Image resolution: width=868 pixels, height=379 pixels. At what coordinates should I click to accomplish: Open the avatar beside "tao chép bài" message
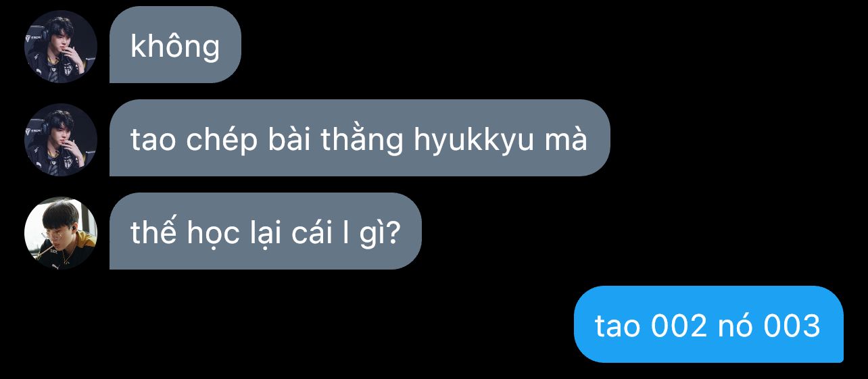61,140
